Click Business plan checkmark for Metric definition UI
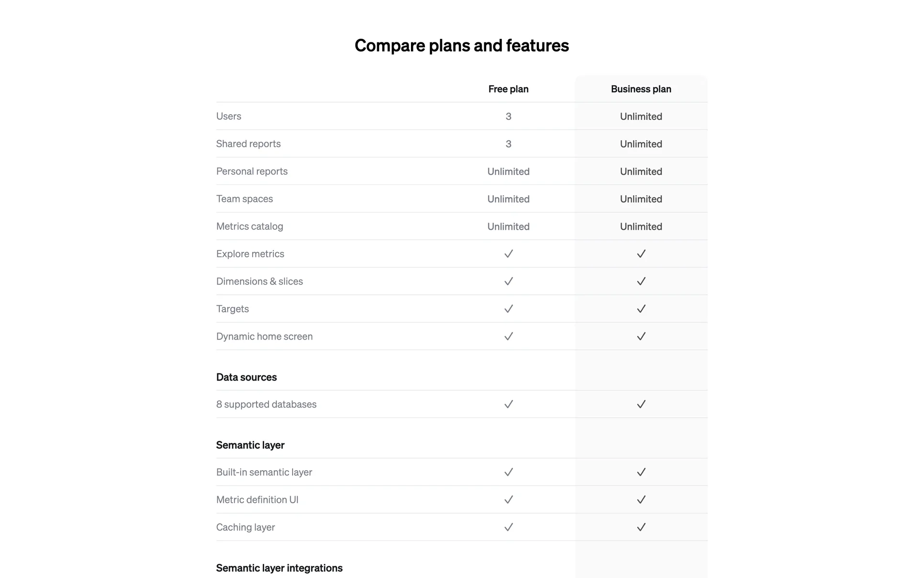Viewport: 924px width, 578px height. click(x=641, y=499)
